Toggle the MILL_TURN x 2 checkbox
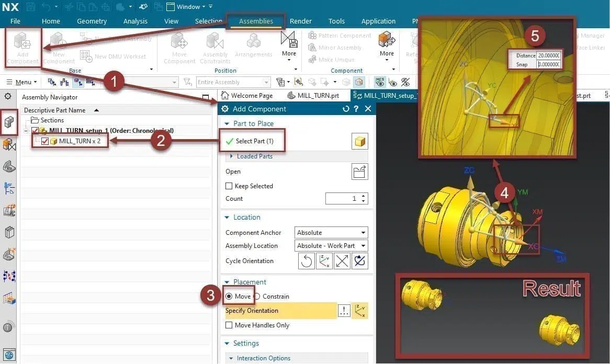The height and width of the screenshot is (364, 610). point(45,141)
